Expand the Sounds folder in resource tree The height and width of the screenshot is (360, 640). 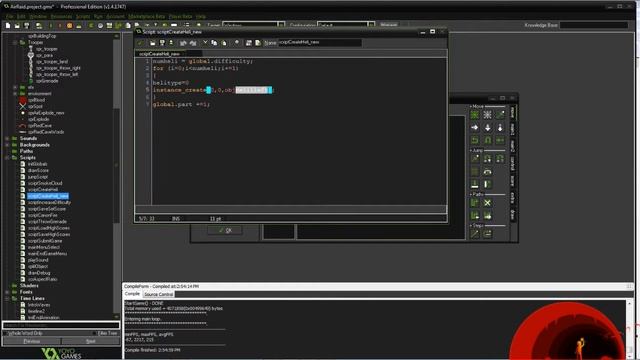coord(7,138)
